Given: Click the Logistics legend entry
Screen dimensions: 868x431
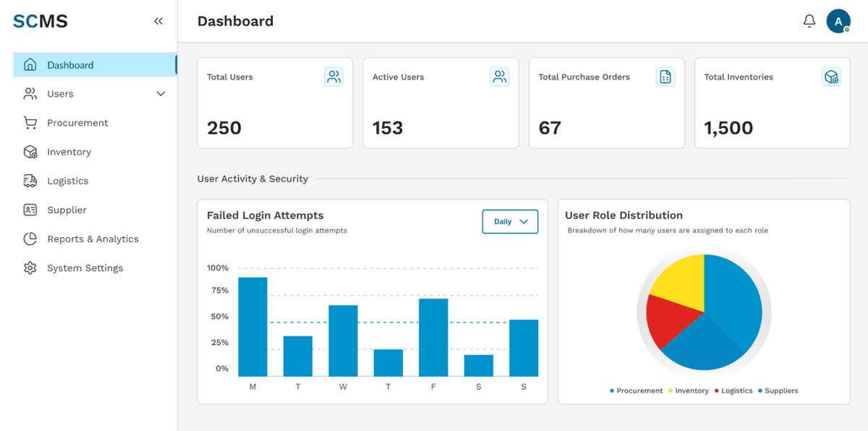Looking at the screenshot, I should (733, 391).
